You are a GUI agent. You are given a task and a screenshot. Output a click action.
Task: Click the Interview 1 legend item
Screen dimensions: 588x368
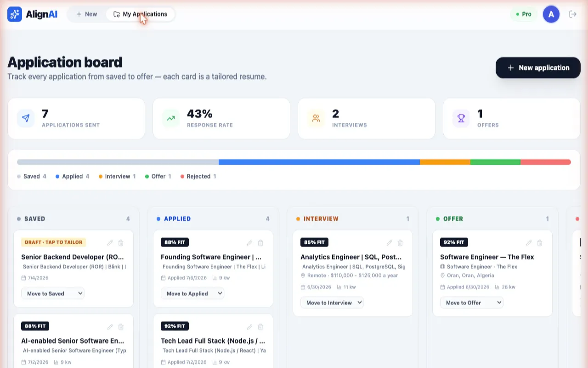pos(117,176)
